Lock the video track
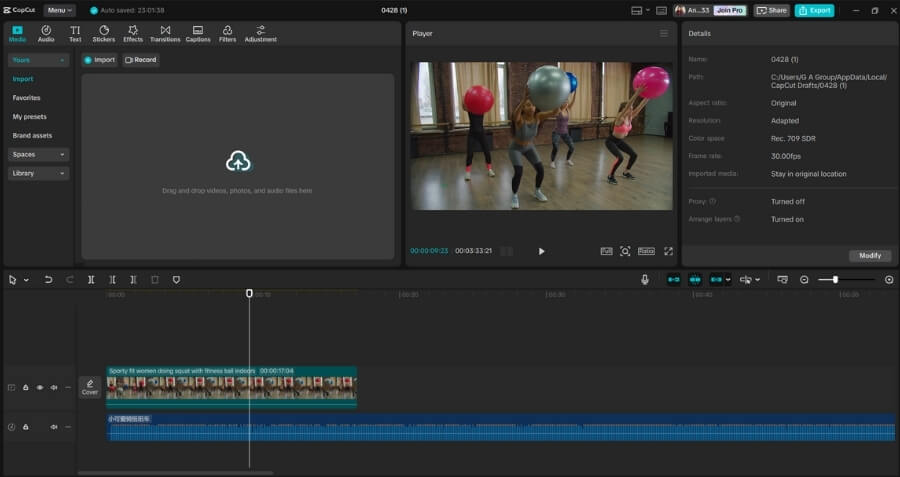900x477 pixels. coord(26,387)
